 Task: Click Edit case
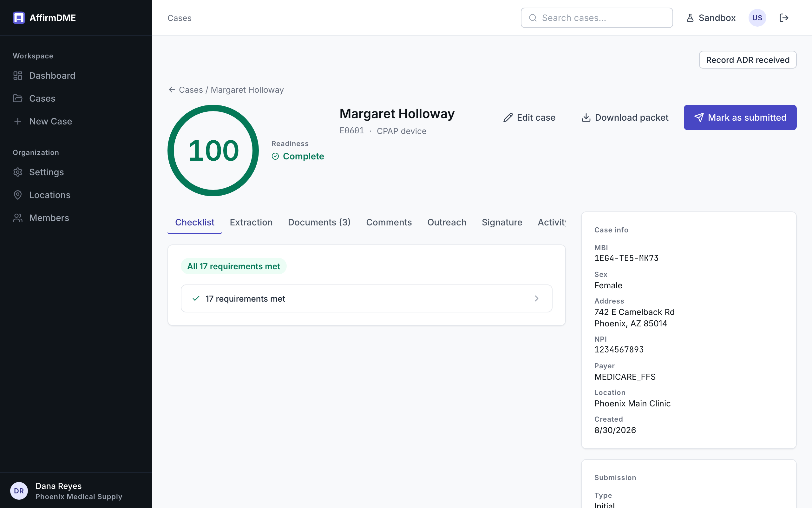[x=529, y=117]
